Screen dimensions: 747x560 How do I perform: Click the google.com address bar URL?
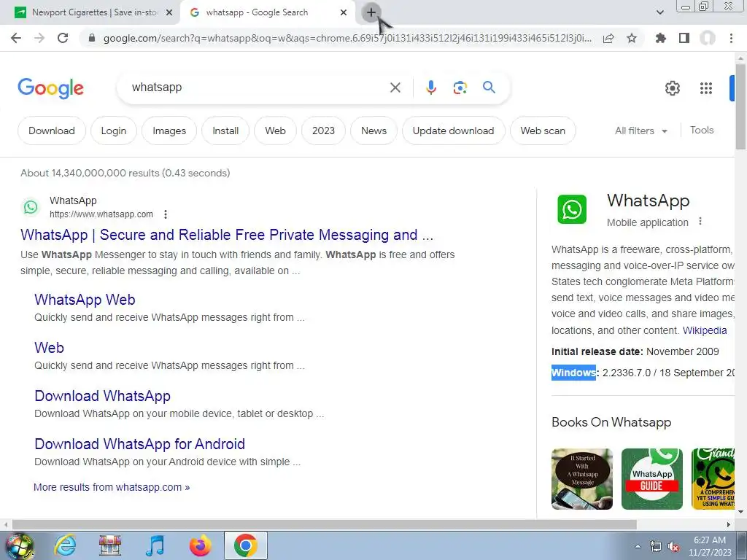347,38
